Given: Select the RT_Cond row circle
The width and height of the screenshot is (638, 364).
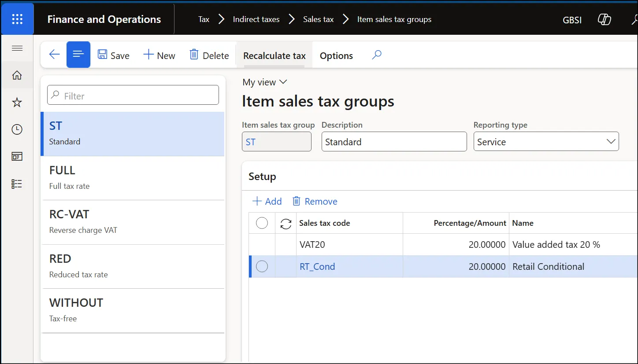Looking at the screenshot, I should (262, 266).
